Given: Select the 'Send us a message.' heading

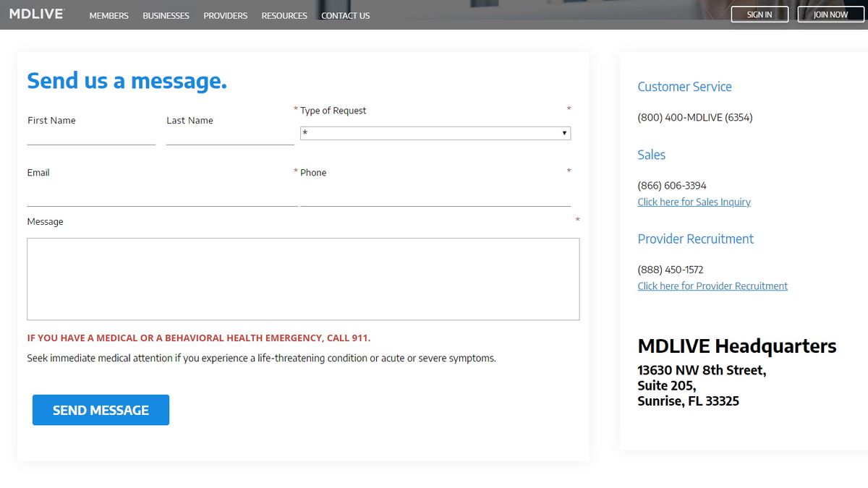Looking at the screenshot, I should tap(127, 81).
